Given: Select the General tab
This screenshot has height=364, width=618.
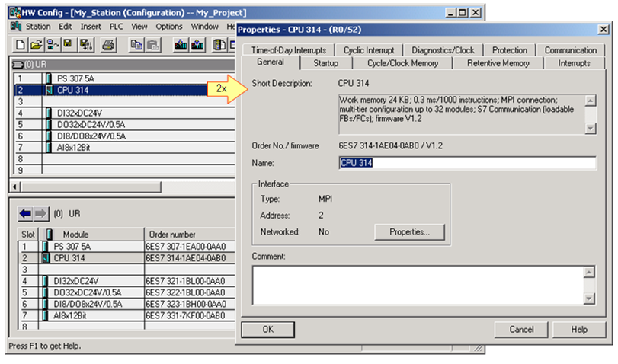Looking at the screenshot, I should [x=271, y=62].
